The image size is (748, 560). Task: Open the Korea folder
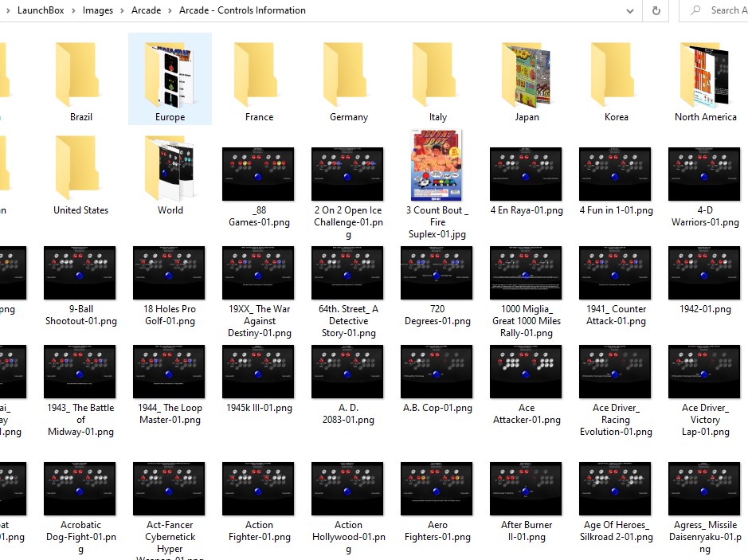tap(616, 79)
